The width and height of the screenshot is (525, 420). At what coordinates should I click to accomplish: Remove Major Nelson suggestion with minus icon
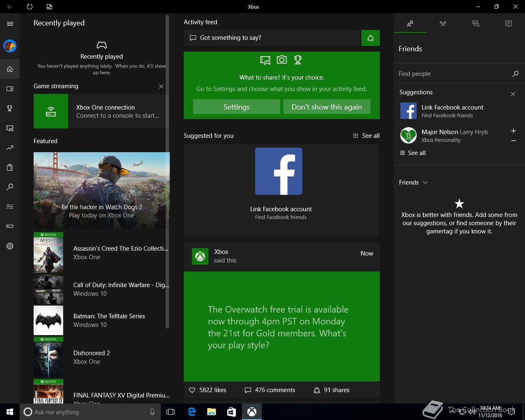click(x=513, y=141)
